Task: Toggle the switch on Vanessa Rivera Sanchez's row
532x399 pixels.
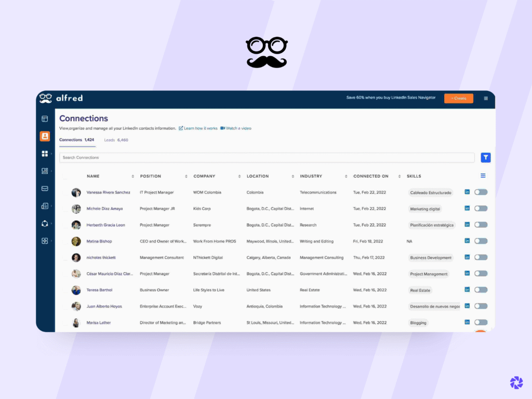Action: [x=481, y=192]
